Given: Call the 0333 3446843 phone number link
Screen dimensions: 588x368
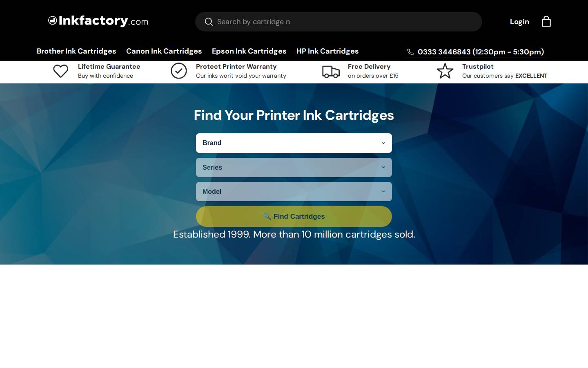Looking at the screenshot, I should tap(481, 52).
